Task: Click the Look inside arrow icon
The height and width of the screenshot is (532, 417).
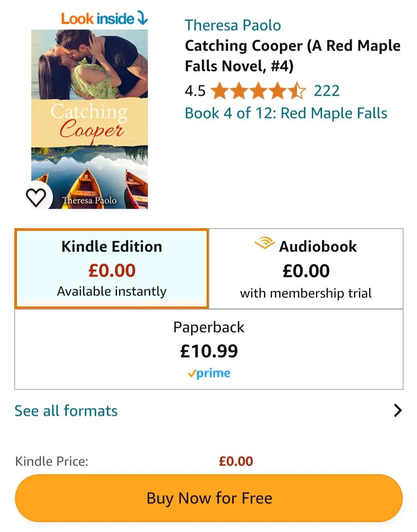Action: (x=142, y=18)
